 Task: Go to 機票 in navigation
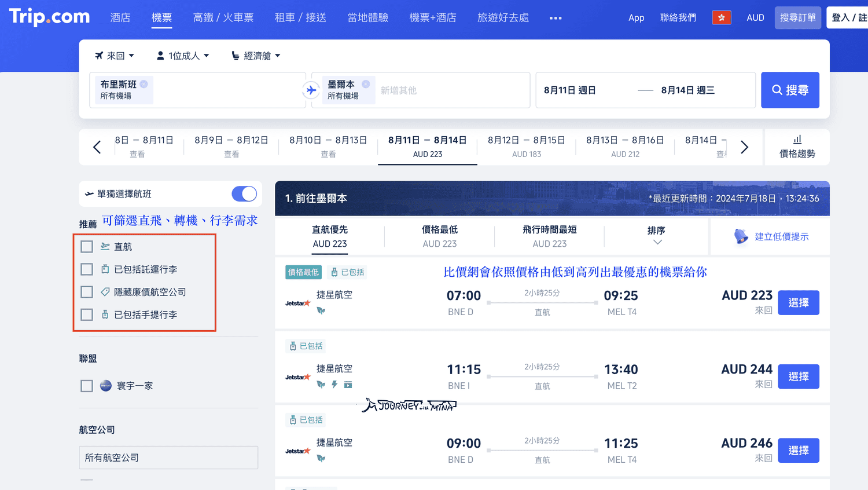(161, 18)
